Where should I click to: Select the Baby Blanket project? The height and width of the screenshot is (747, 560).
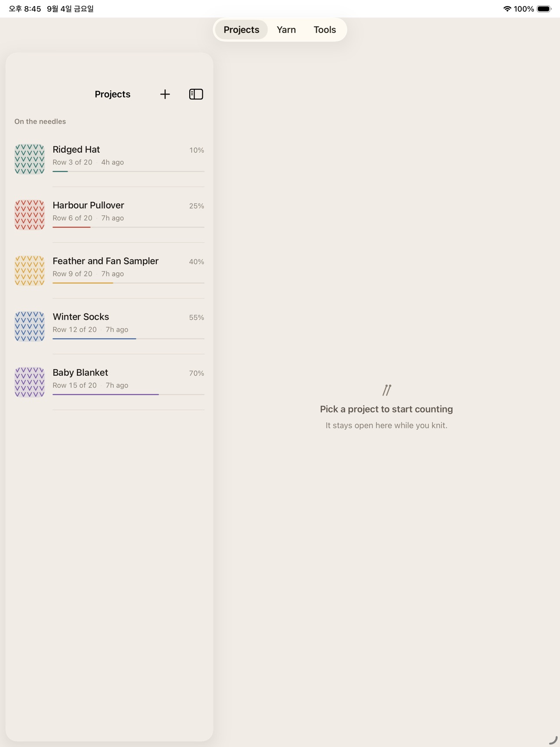coord(109,382)
